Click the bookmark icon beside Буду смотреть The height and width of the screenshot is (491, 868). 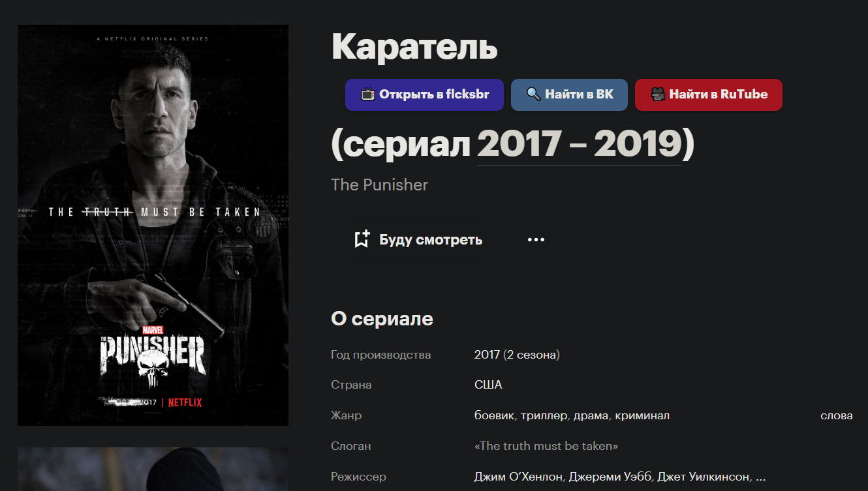pyautogui.click(x=362, y=239)
